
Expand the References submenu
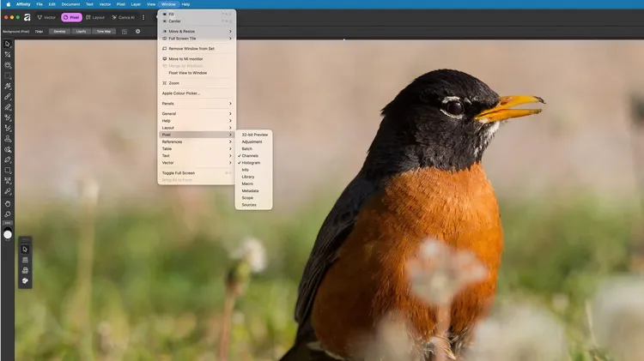[x=196, y=141]
